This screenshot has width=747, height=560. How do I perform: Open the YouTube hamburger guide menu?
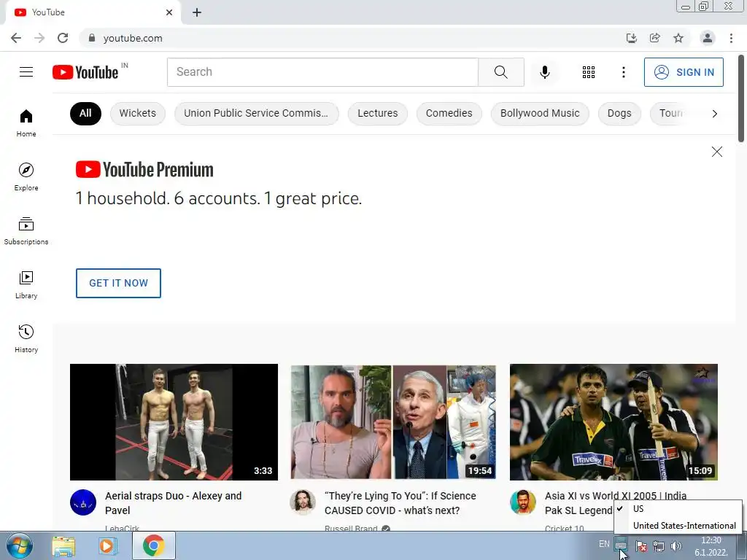26,72
